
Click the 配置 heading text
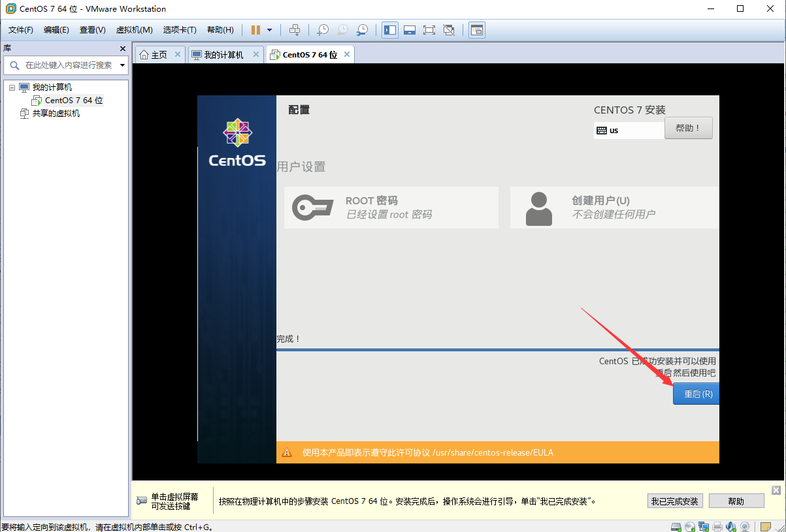click(299, 110)
